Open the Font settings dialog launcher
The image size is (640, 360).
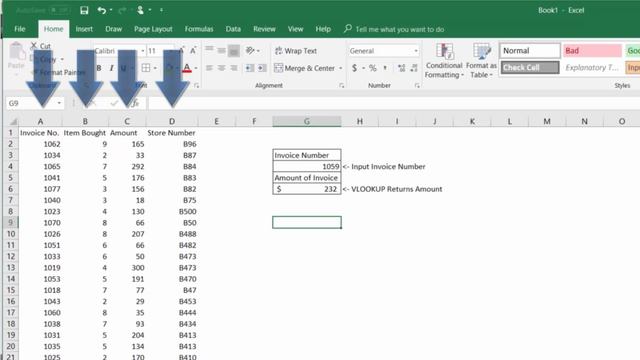pyautogui.click(x=196, y=85)
